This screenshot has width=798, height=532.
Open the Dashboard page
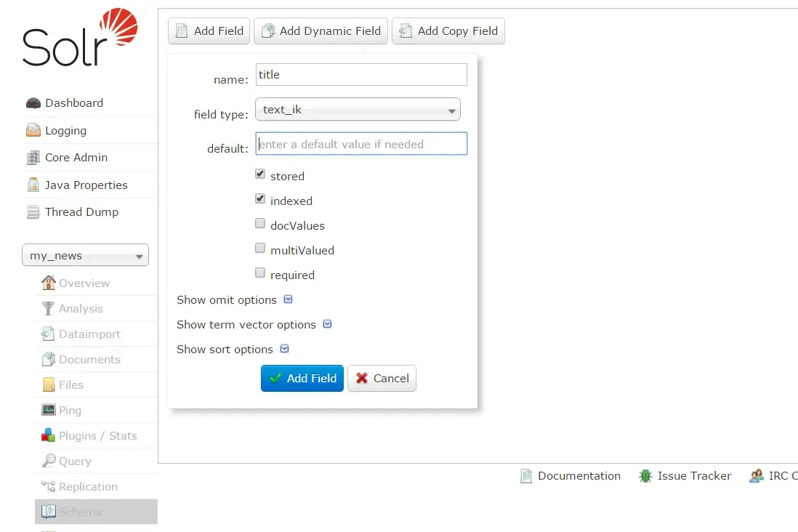[74, 103]
